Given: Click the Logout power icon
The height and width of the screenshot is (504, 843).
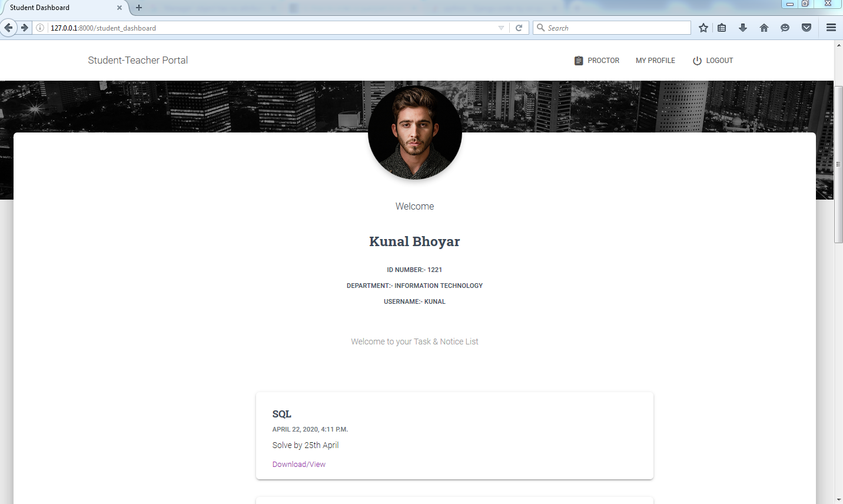Looking at the screenshot, I should (697, 61).
